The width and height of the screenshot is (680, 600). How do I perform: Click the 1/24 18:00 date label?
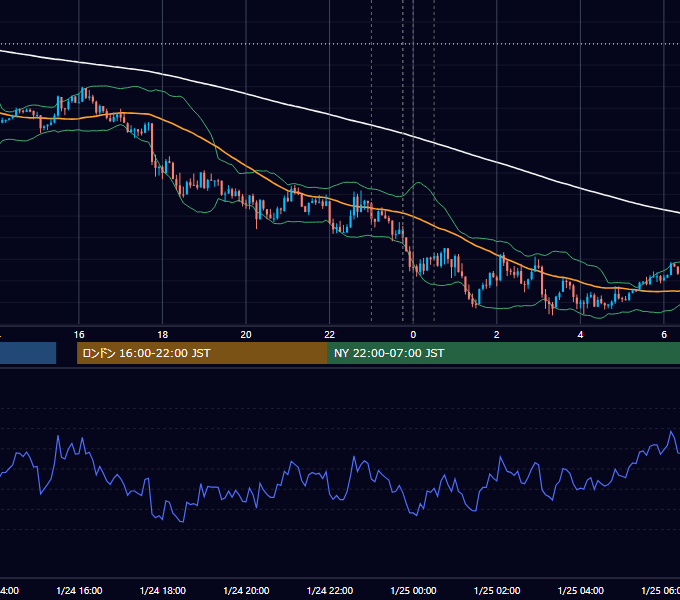163,590
